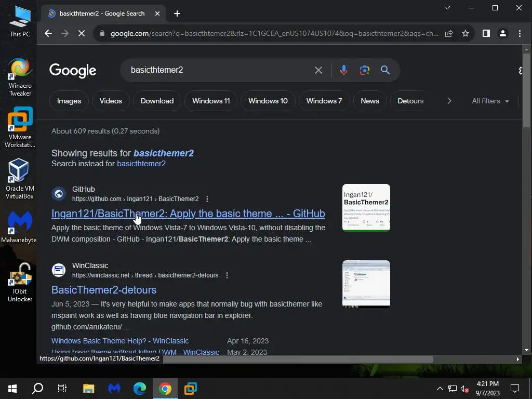
Task: Open Chrome three-dot menu
Action: tap(520, 33)
